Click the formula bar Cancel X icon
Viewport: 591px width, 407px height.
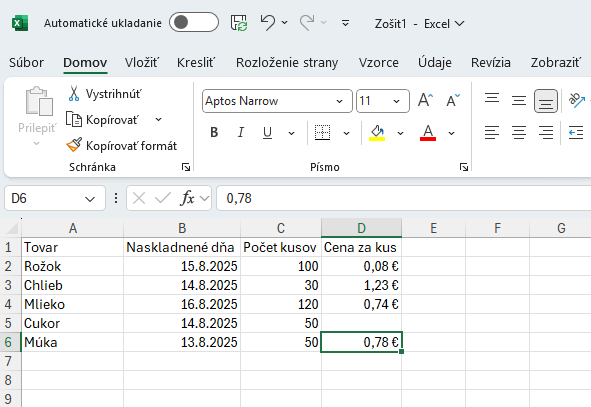tap(139, 198)
